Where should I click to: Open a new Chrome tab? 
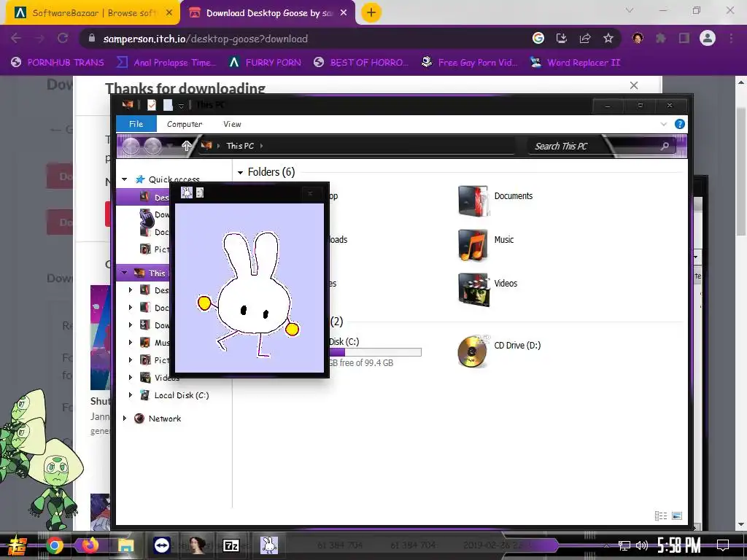371,12
